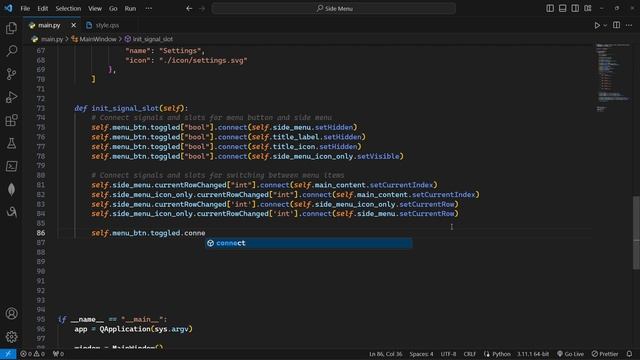Open the terminal-shaped activity bar icon
The image size is (640, 360).
click(x=11, y=166)
